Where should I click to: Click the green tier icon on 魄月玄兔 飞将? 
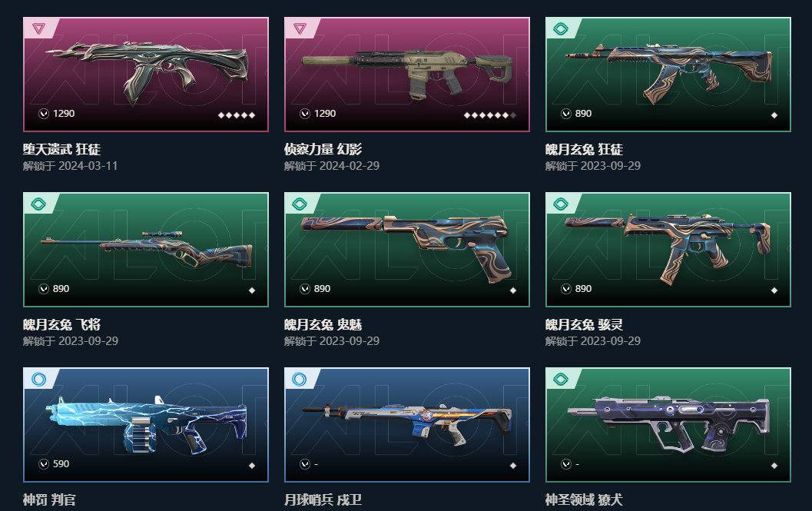click(x=39, y=204)
